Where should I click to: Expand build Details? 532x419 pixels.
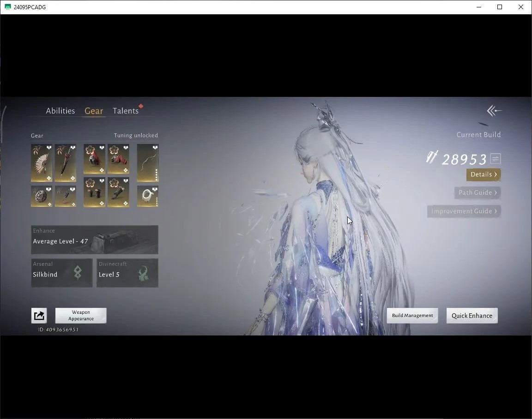tap(484, 174)
